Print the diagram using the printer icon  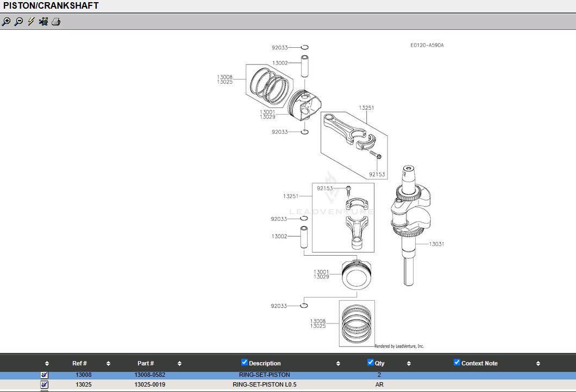56,22
